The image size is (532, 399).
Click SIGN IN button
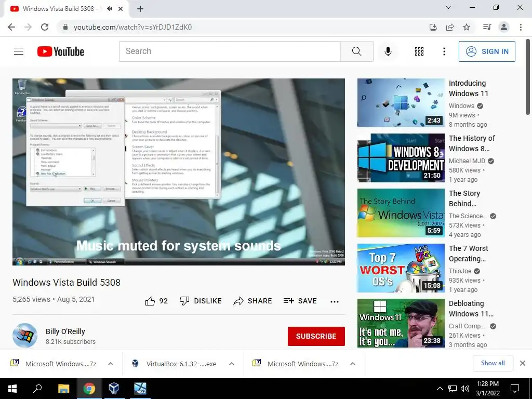click(486, 51)
